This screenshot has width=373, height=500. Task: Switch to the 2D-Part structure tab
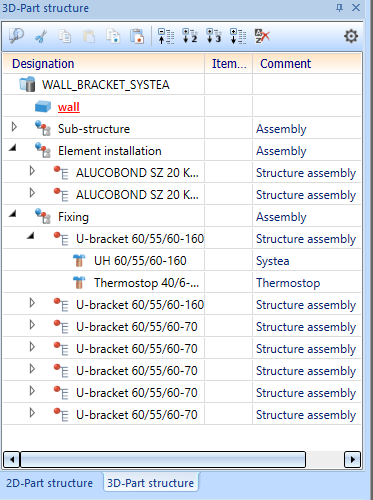(x=49, y=483)
